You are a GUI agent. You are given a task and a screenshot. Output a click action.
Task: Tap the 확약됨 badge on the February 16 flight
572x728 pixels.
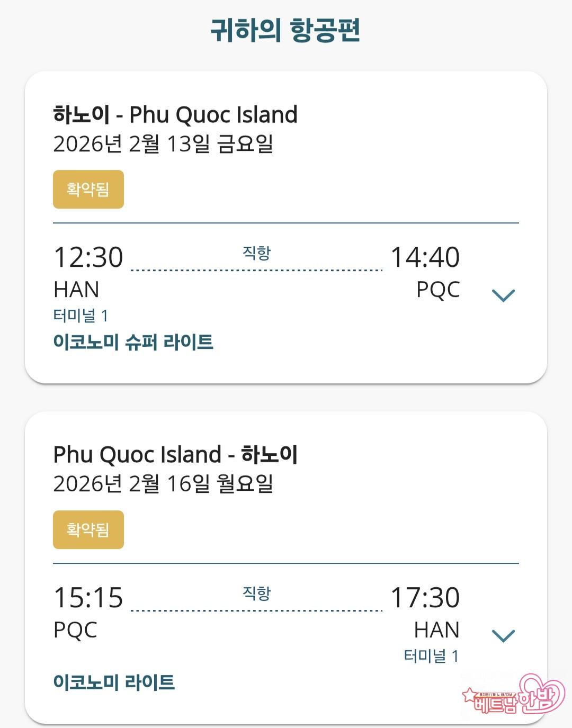[x=88, y=530]
